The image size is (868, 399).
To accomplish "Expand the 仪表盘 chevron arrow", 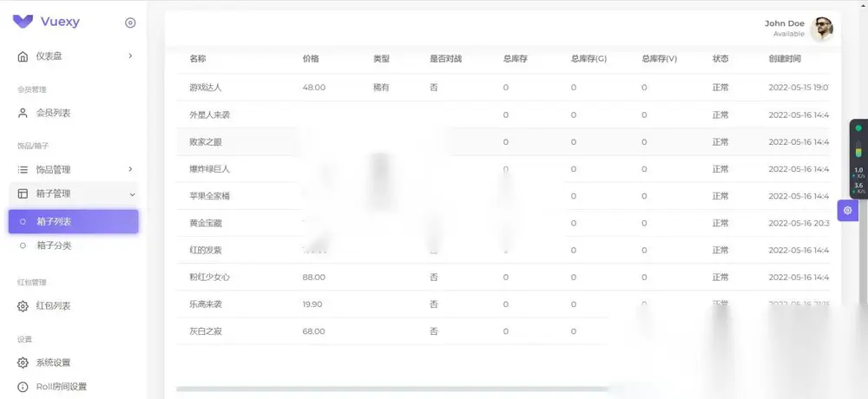I will (x=130, y=56).
